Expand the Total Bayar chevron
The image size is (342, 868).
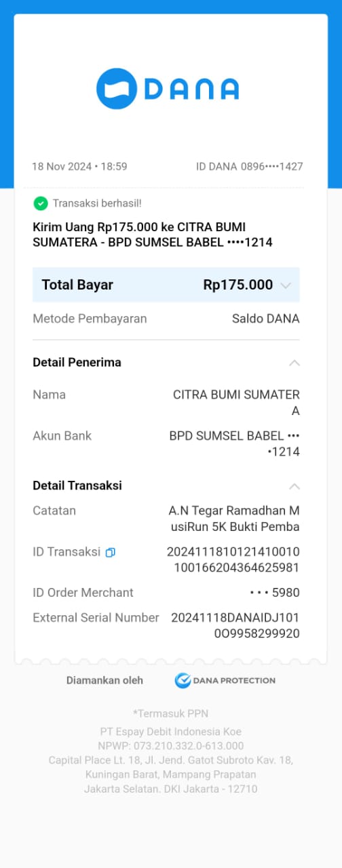(286, 285)
